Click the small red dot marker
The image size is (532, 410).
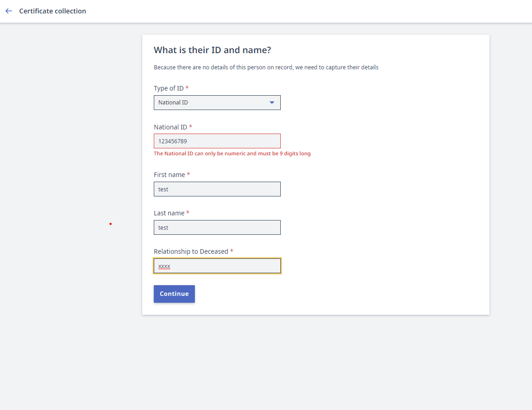(x=110, y=224)
